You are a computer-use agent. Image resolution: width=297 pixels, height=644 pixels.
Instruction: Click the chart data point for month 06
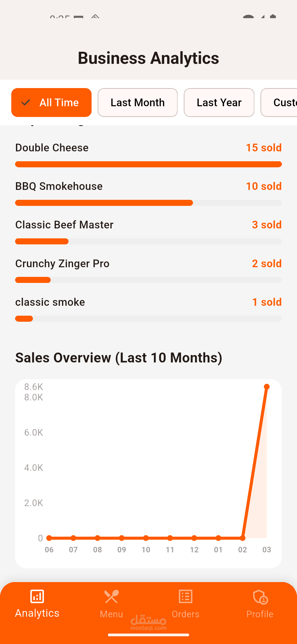tap(49, 538)
